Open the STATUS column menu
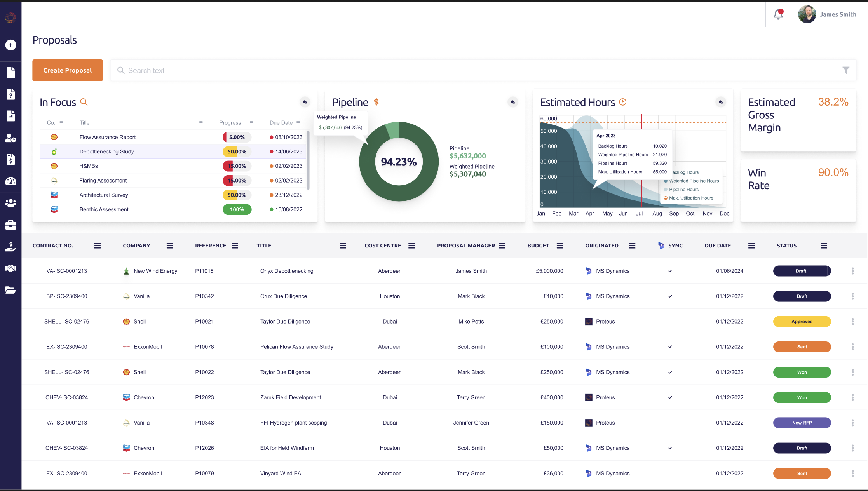Screen dimensions: 868x491 click(824, 245)
